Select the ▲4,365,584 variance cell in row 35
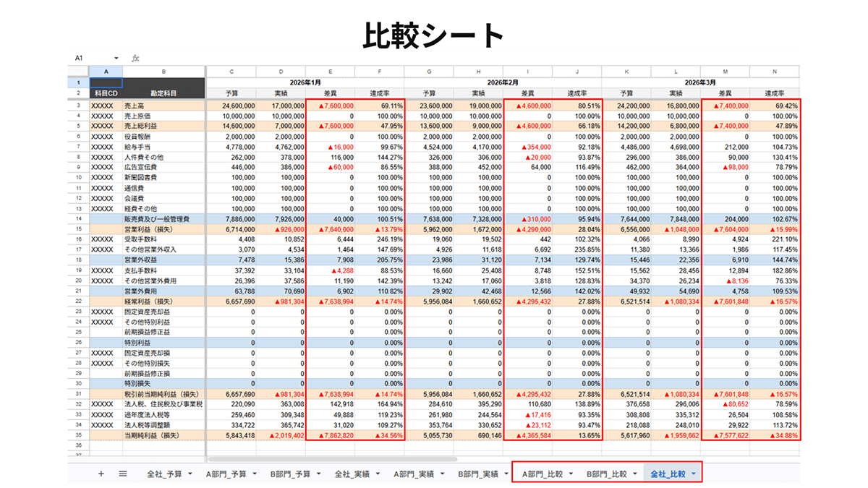868x488 pixels. coord(528,436)
